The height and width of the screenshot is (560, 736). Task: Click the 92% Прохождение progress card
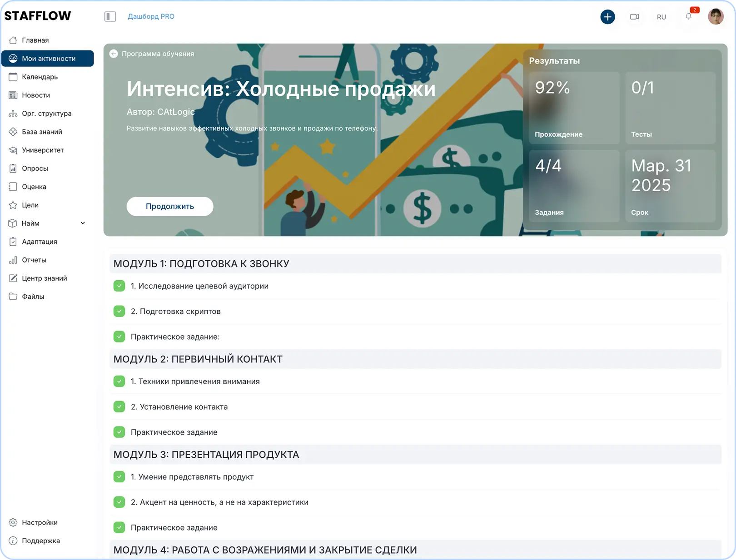click(574, 108)
